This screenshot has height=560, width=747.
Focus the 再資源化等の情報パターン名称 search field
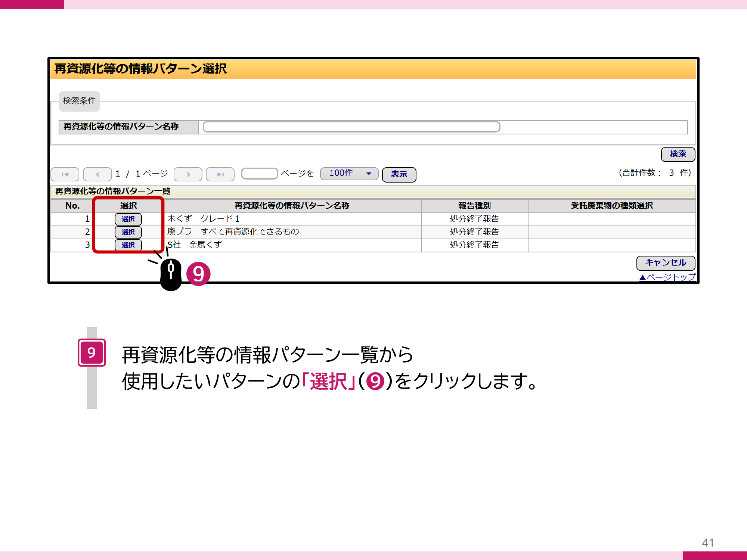pos(351,127)
